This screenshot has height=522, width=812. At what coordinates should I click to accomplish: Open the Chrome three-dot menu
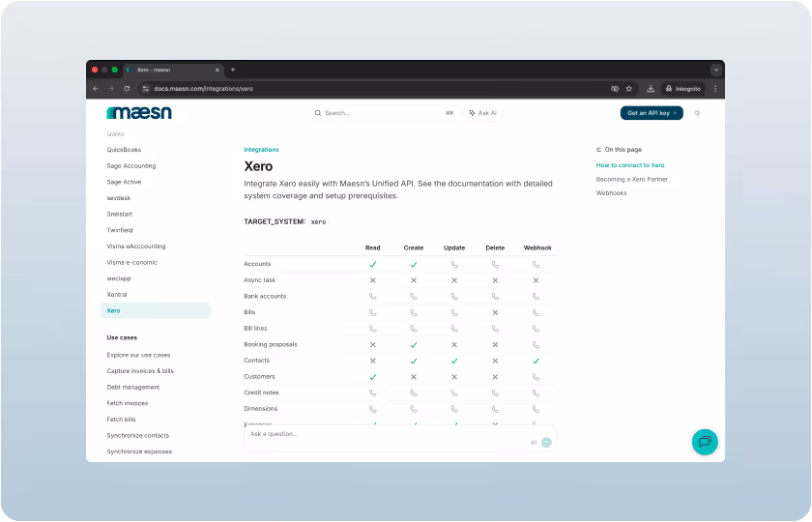(x=715, y=89)
